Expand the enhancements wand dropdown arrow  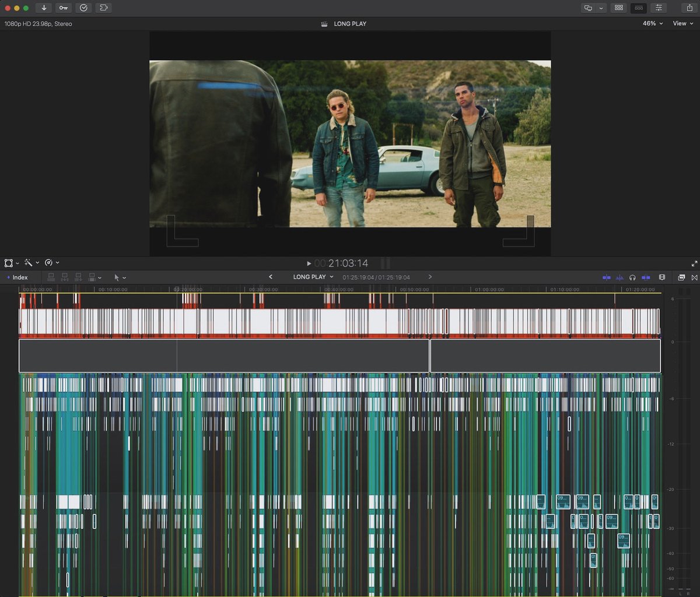click(37, 263)
